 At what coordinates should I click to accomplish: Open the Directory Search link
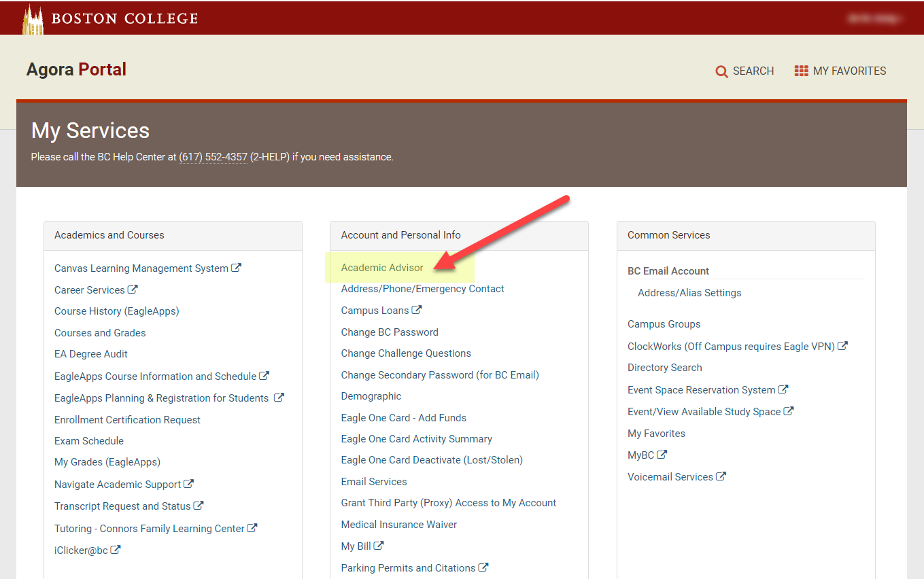665,368
